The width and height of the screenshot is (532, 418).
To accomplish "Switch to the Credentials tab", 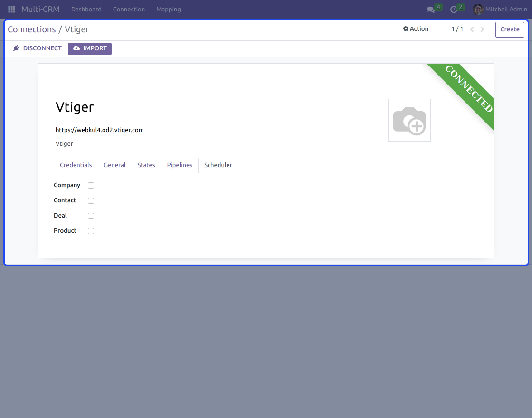I will [76, 165].
